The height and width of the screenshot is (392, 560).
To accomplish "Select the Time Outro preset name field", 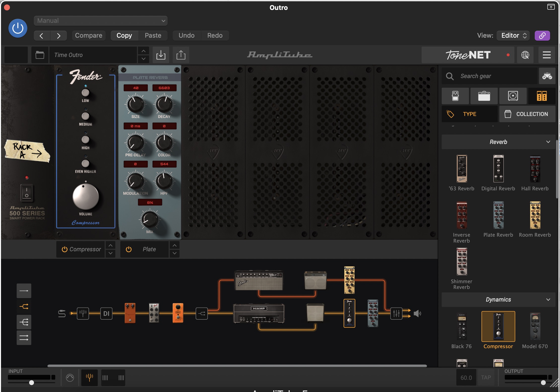I will pos(93,55).
